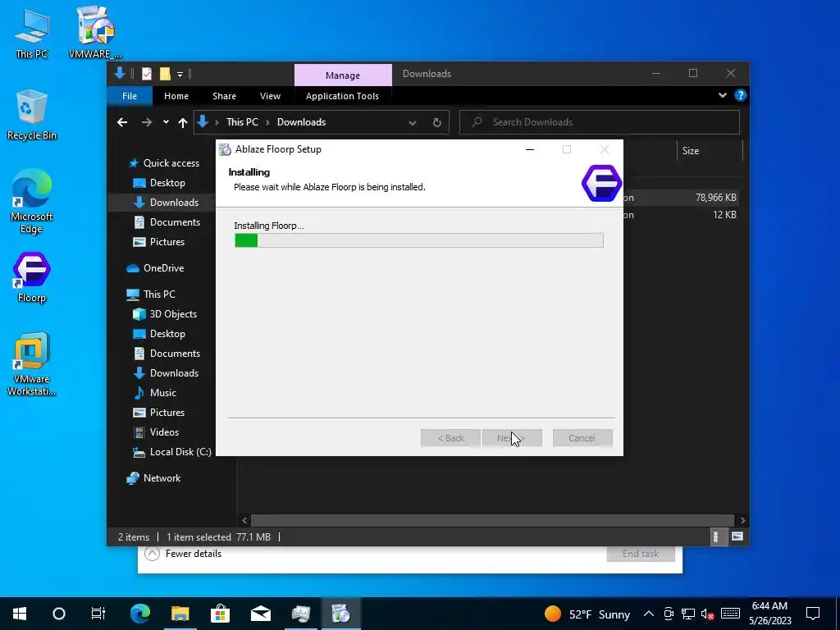The height and width of the screenshot is (630, 840).
Task: Open notification center icon
Action: pyautogui.click(x=813, y=614)
